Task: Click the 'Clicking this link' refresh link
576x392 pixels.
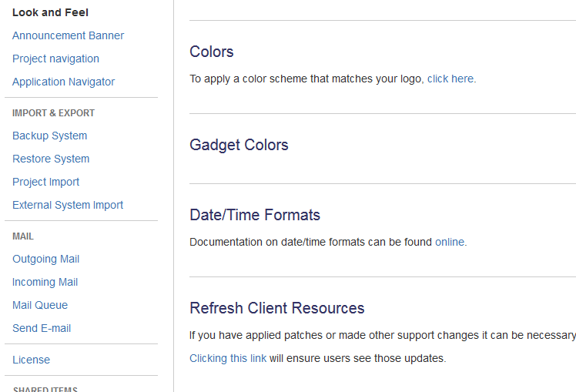Action: [x=228, y=359]
